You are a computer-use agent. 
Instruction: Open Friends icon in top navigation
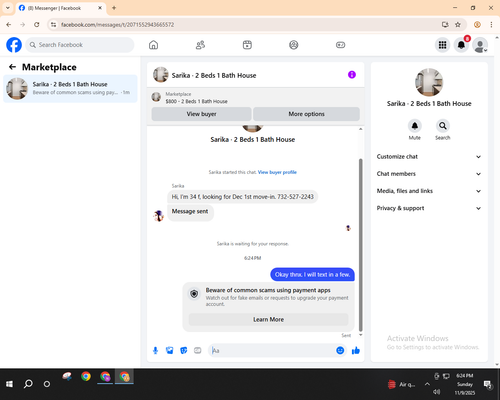tap(200, 45)
